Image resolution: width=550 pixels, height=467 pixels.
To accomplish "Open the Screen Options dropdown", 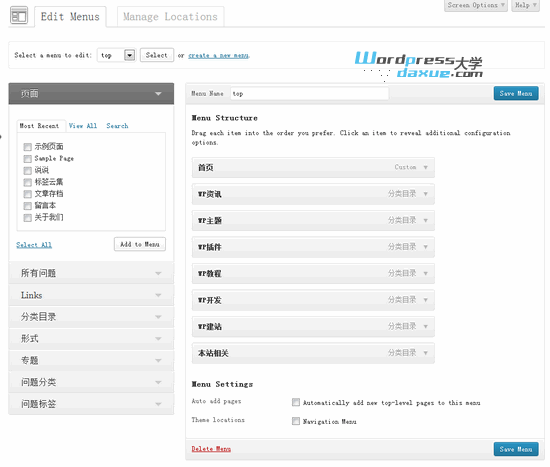I will (x=476, y=5).
